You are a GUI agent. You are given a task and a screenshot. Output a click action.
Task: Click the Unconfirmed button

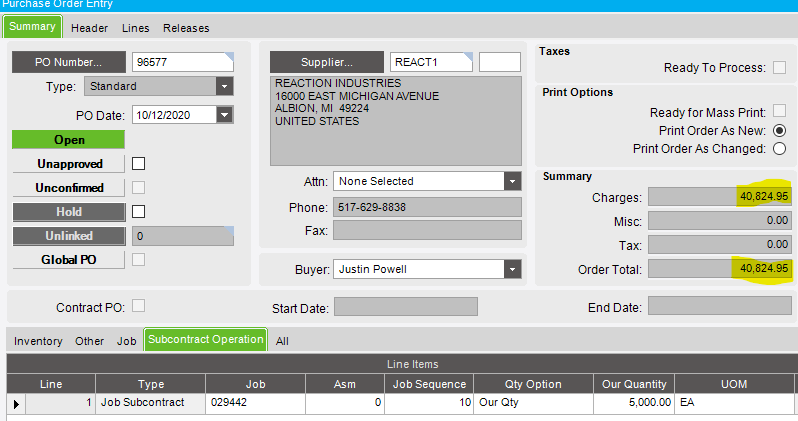coord(69,188)
